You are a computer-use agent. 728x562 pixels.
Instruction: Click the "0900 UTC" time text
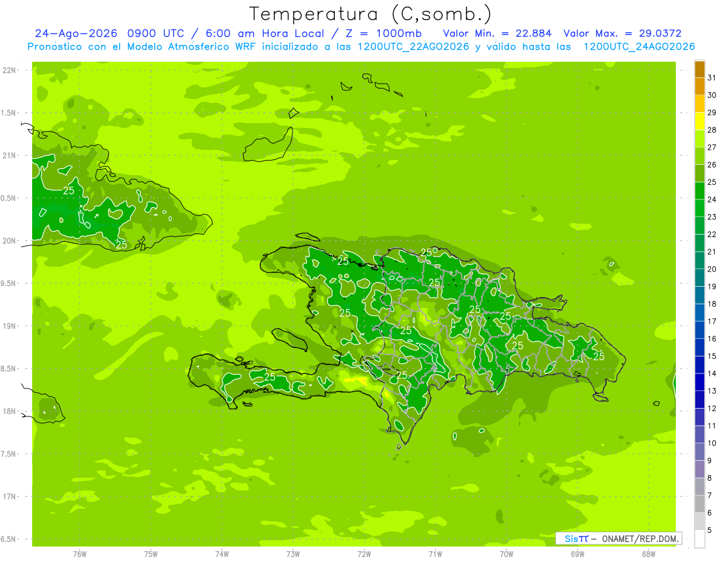tap(155, 33)
